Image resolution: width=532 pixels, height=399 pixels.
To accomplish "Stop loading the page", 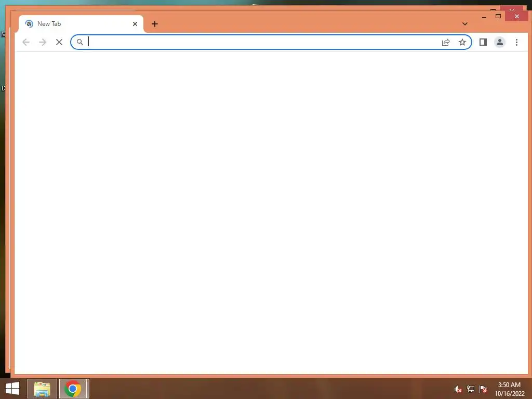I will pyautogui.click(x=59, y=42).
